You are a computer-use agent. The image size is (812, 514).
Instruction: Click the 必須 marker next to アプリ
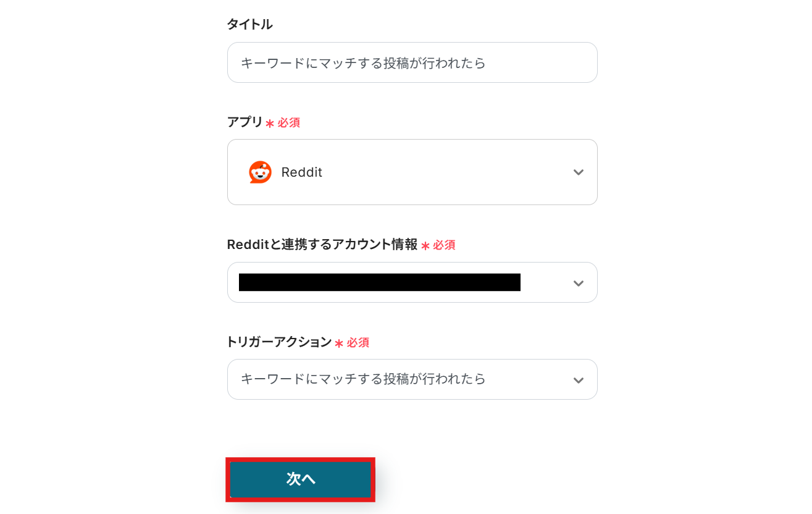(288, 122)
